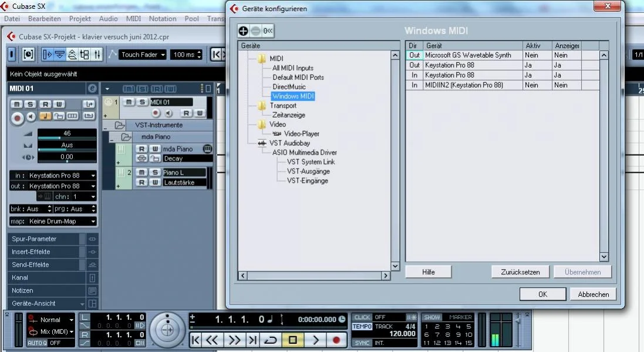
Task: Click the mda Piano edit instrument icon
Action: [x=207, y=149]
